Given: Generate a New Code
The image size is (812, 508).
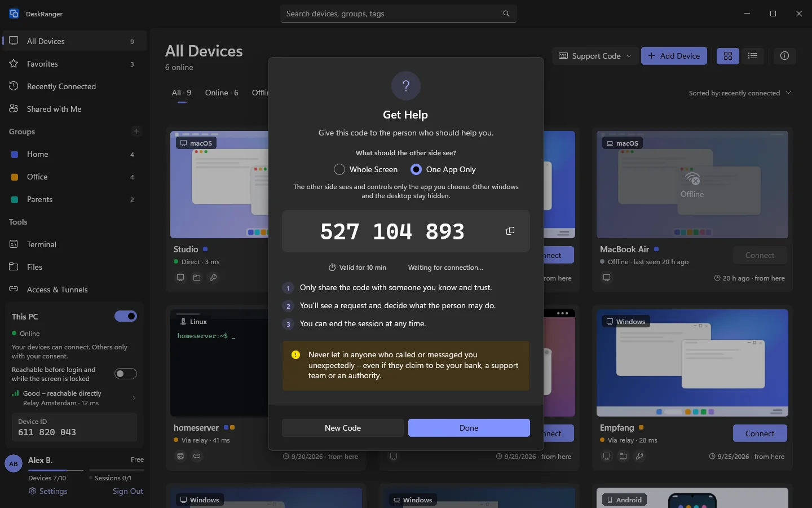Looking at the screenshot, I should tap(343, 428).
